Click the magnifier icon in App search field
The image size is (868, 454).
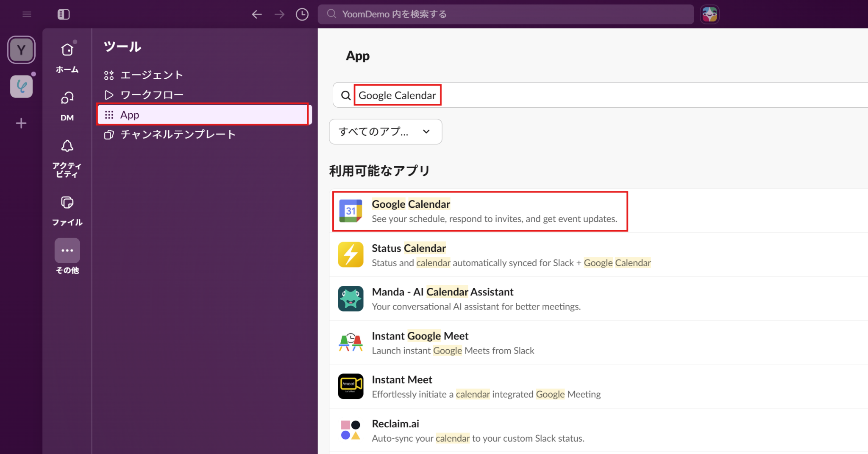coord(346,95)
